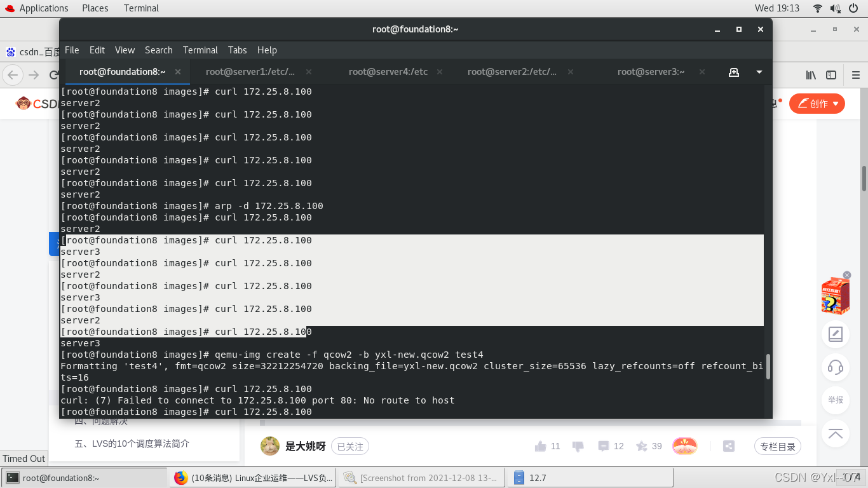868x488 pixels.
Task: Open the terminal Edit menu
Action: pos(97,50)
